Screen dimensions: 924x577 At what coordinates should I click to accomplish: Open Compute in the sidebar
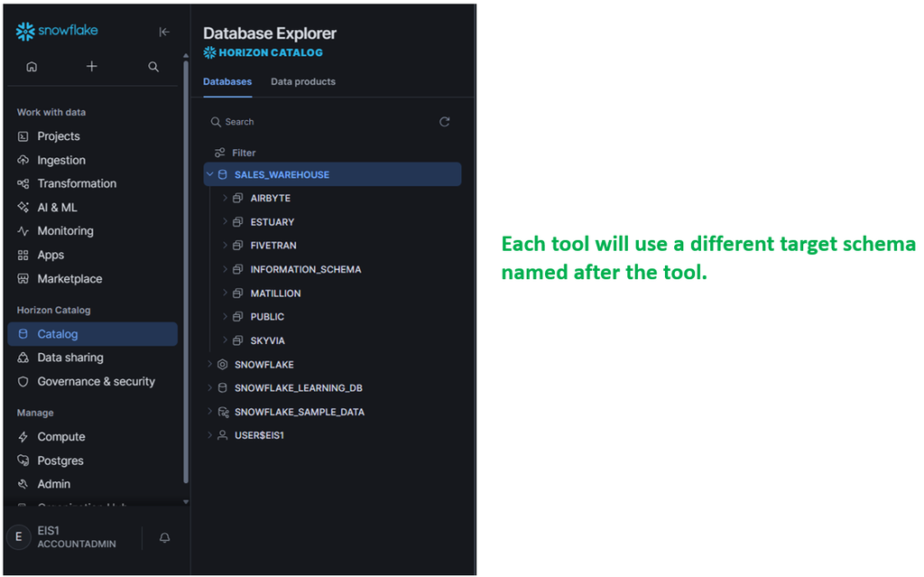click(x=93, y=436)
